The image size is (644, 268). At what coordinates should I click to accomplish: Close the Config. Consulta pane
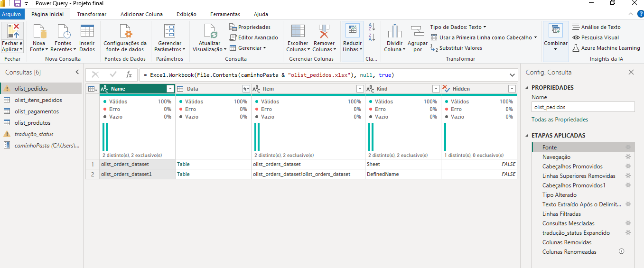click(x=631, y=72)
